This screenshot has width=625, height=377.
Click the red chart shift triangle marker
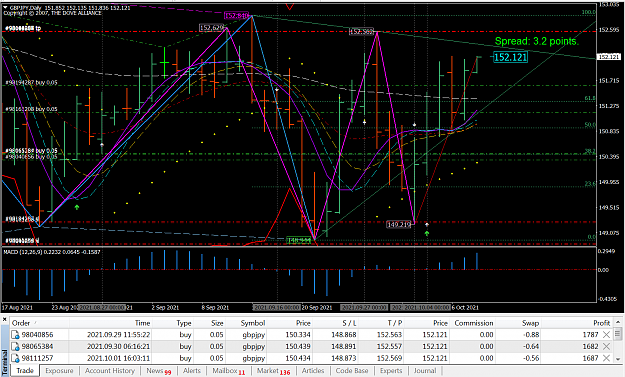click(290, 7)
